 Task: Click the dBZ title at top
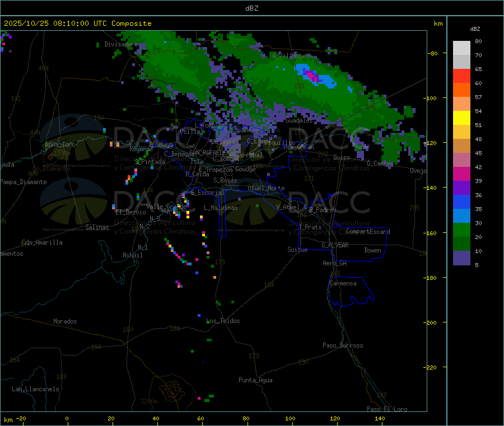251,8
